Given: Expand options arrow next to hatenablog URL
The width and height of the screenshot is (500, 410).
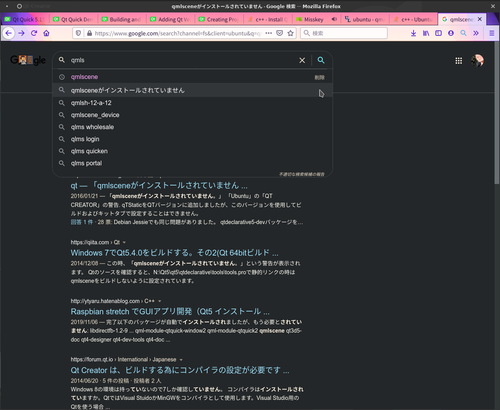Looking at the screenshot, I should [160, 301].
